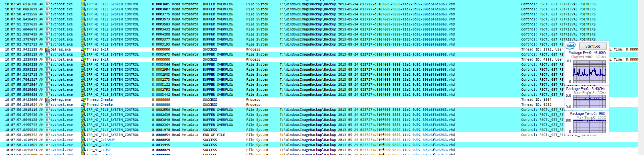Select the event at 10:07:50.0883821

(21, 9)
